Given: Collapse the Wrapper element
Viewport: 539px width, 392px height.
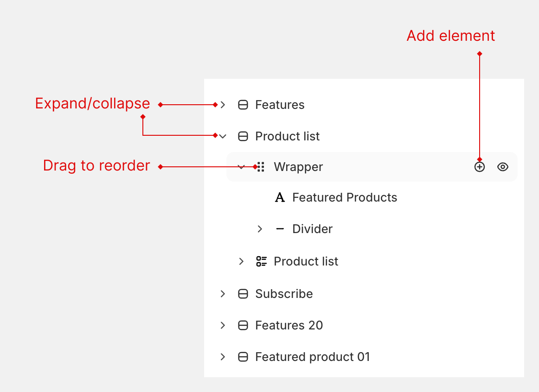Looking at the screenshot, I should pos(241,167).
